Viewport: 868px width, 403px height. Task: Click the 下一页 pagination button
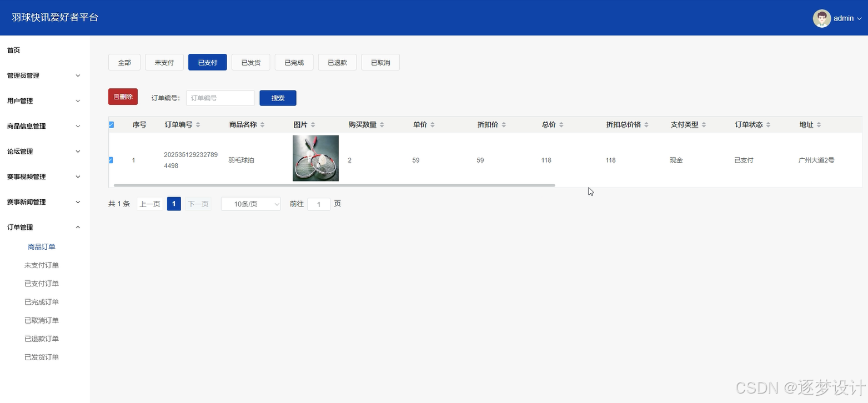[x=198, y=204]
